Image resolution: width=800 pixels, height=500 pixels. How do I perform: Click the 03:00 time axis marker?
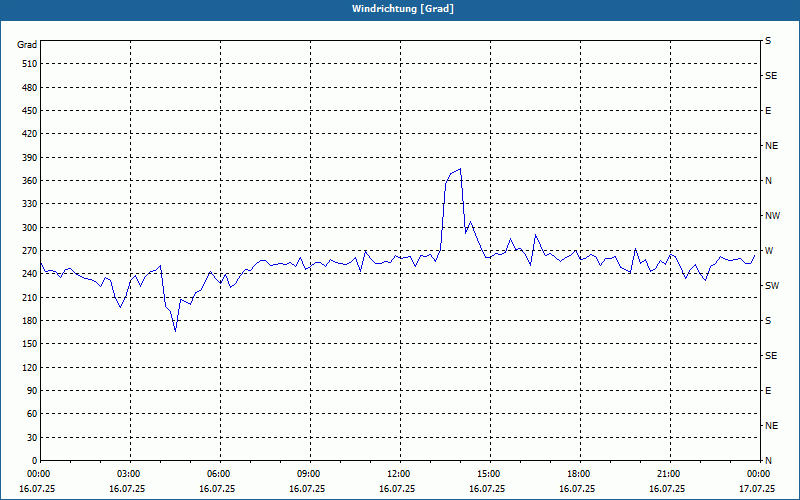(x=130, y=474)
